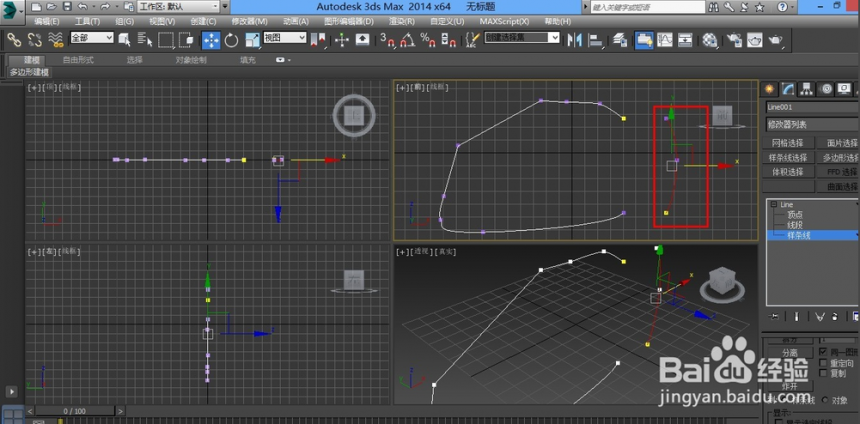
Task: Select 顶点 sub-object level in stack
Action: click(795, 215)
